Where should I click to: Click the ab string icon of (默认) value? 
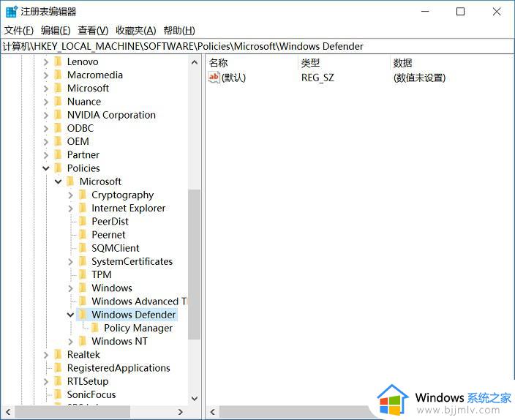(214, 78)
